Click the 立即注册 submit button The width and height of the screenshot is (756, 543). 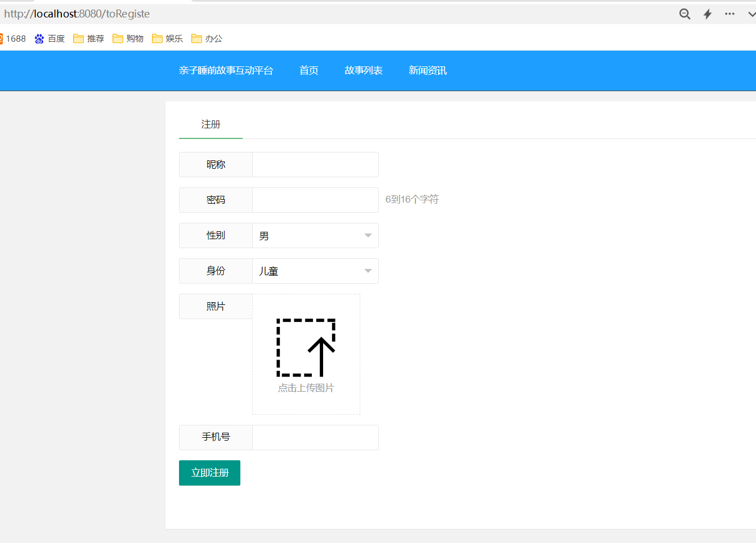(x=209, y=473)
